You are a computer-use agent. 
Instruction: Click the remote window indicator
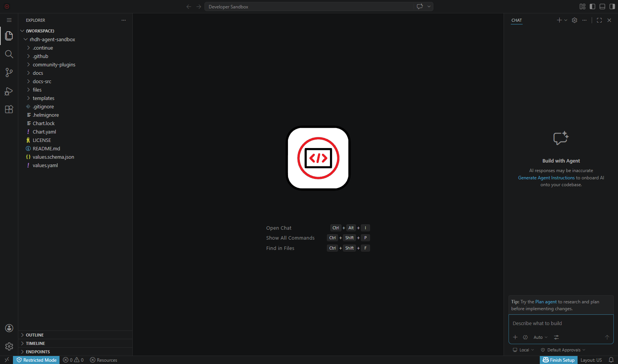tap(6, 360)
